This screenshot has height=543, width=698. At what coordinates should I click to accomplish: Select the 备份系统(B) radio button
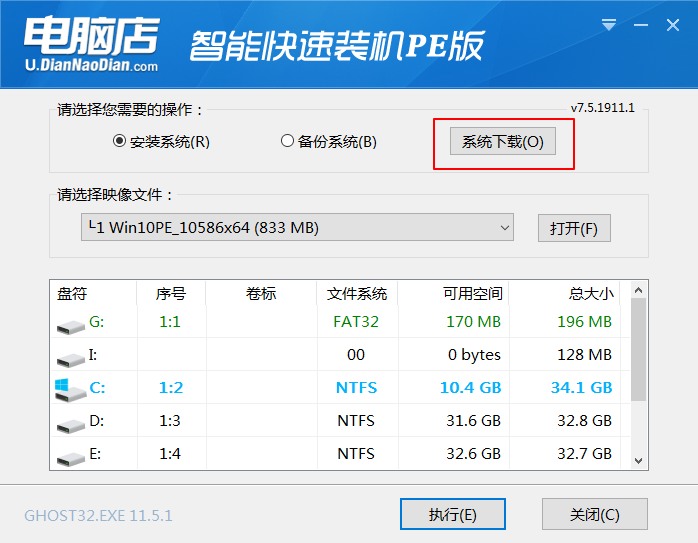pos(287,141)
